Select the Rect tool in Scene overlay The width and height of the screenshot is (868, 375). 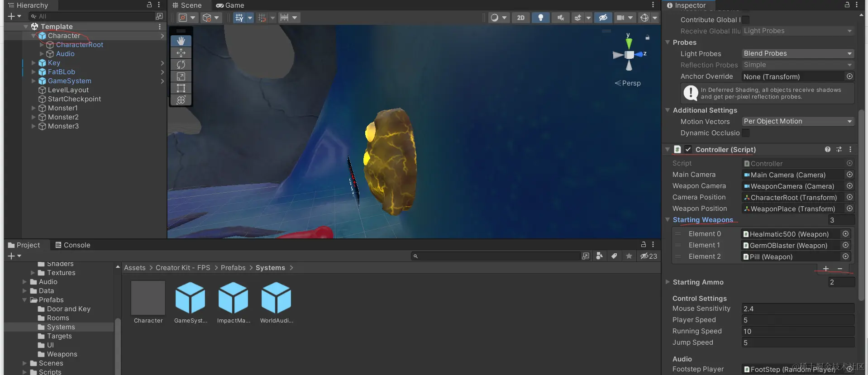point(181,88)
